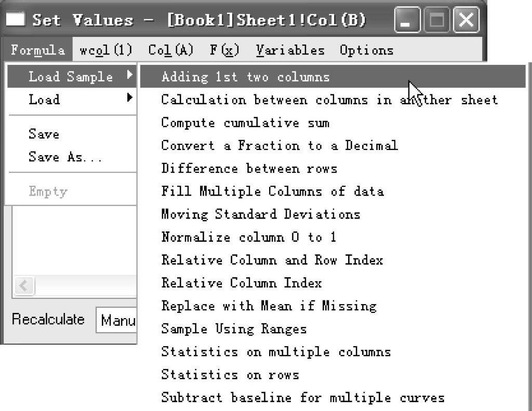The height and width of the screenshot is (411, 532).
Task: Open the Formula menu
Action: [37, 50]
